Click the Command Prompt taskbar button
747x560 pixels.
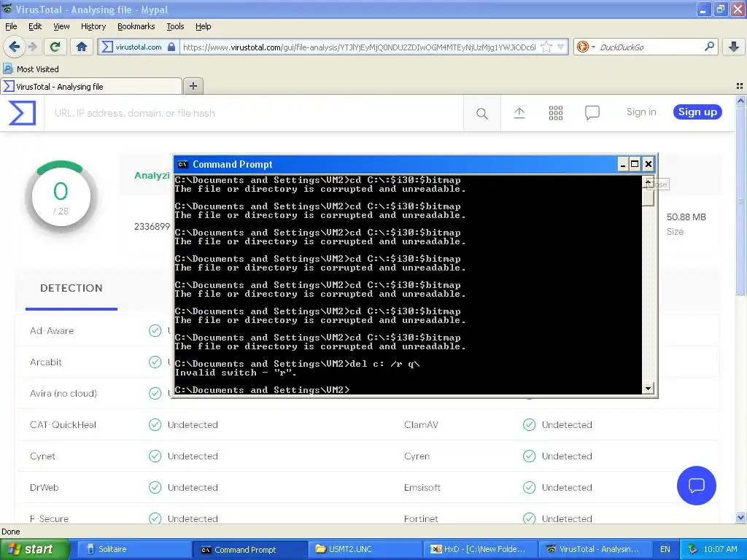coord(249,549)
